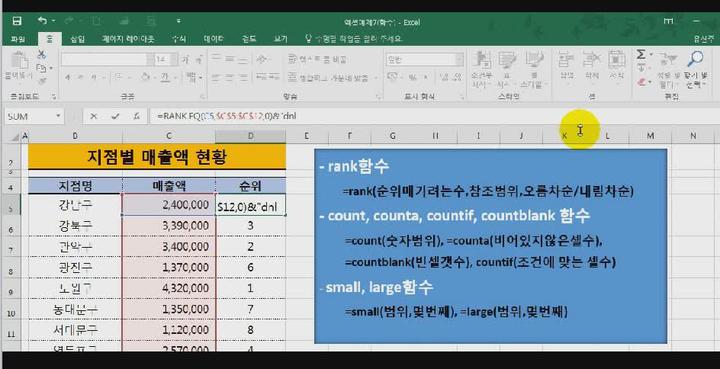Click the Increase Decimal icon

pyautogui.click(x=444, y=77)
